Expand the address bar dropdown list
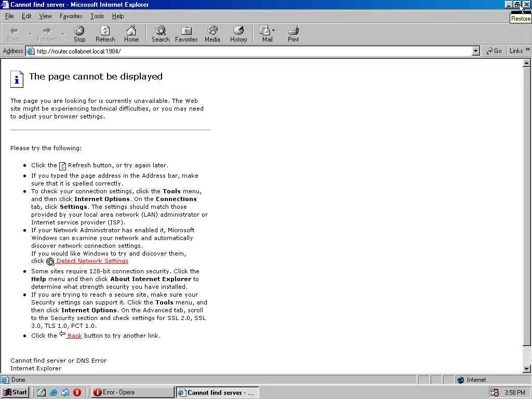 [476, 51]
